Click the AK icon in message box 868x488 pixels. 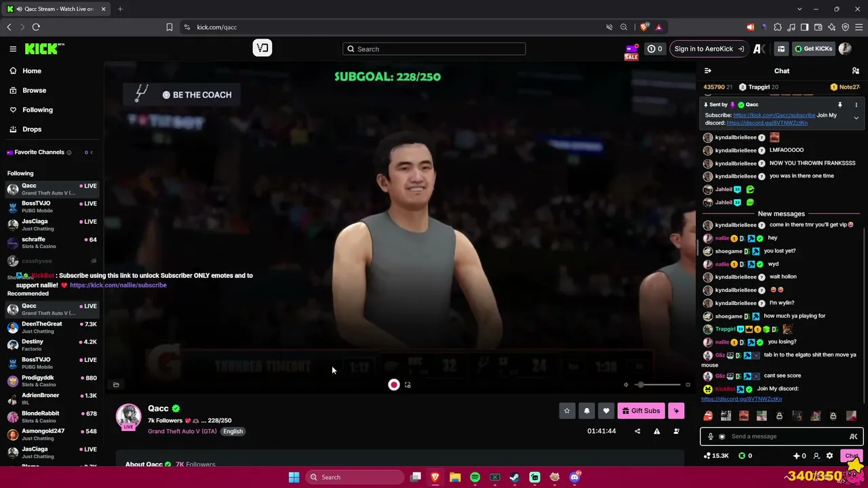pyautogui.click(x=853, y=436)
